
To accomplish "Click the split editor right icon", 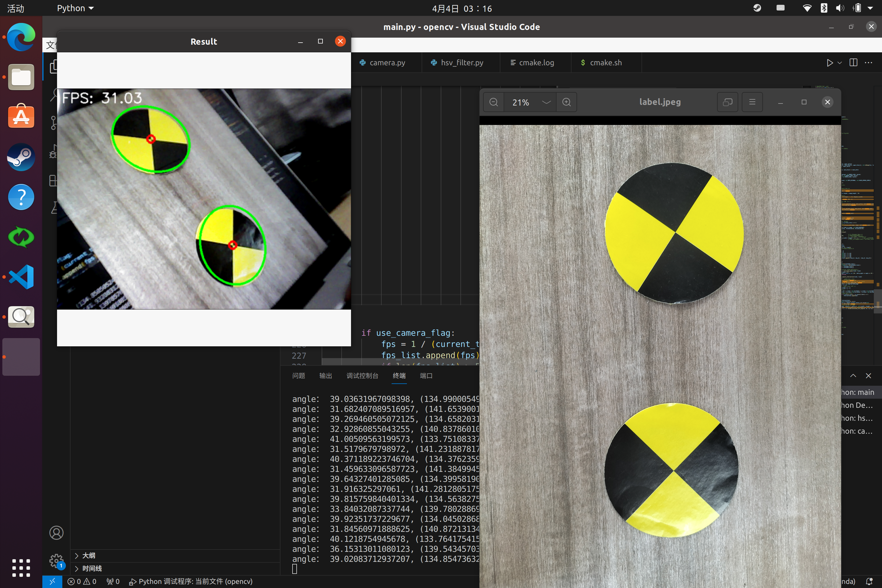I will (x=853, y=63).
